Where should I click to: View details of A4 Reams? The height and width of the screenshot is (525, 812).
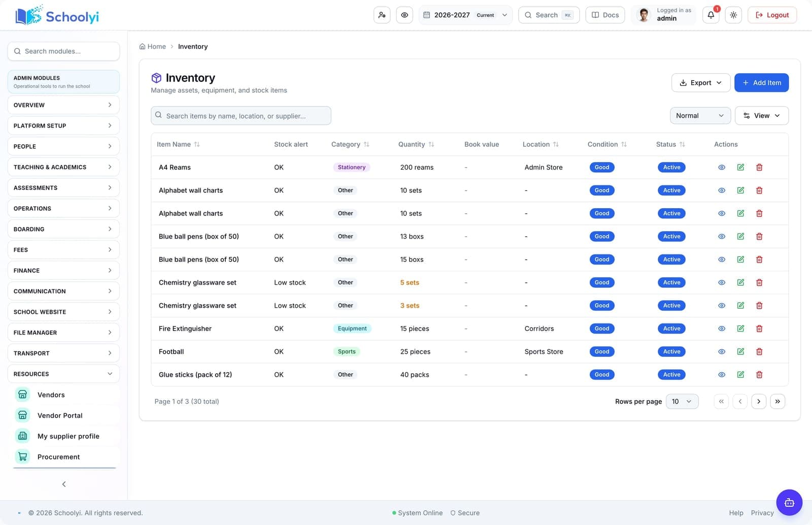(722, 167)
